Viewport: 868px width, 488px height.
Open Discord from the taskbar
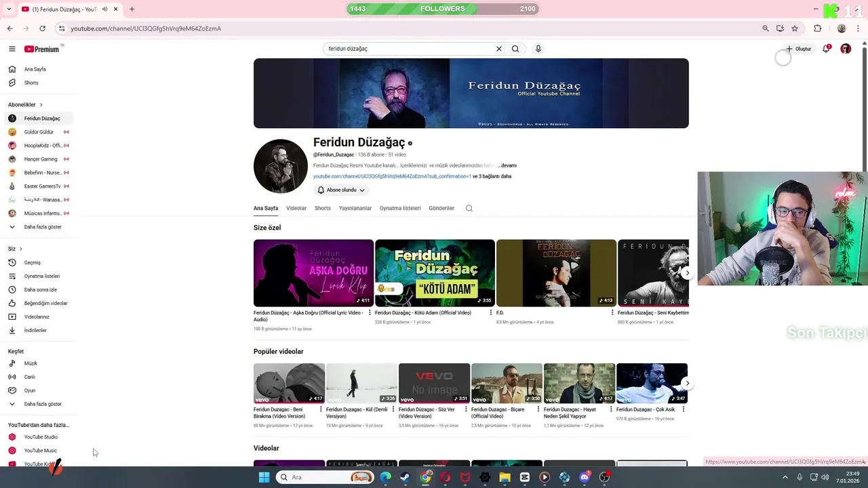[585, 477]
